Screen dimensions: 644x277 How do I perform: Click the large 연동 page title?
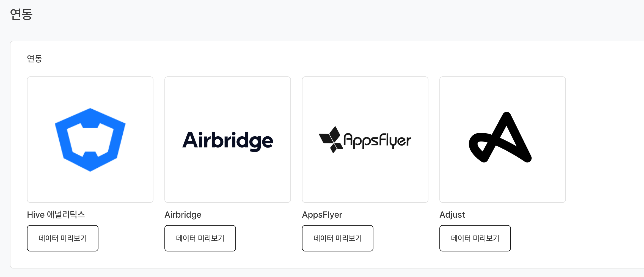(21, 14)
